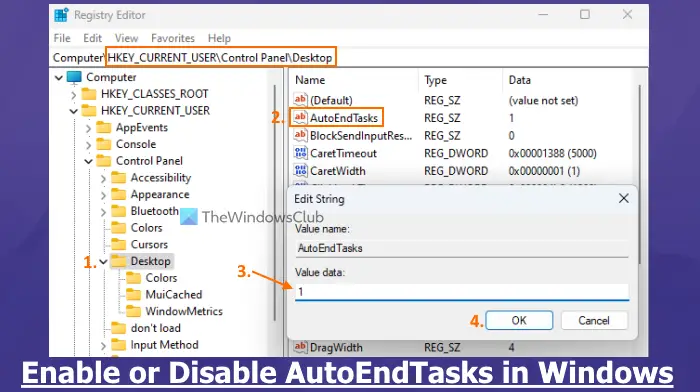Click the HKEY_CURRENT_USER folder icon

[89, 110]
